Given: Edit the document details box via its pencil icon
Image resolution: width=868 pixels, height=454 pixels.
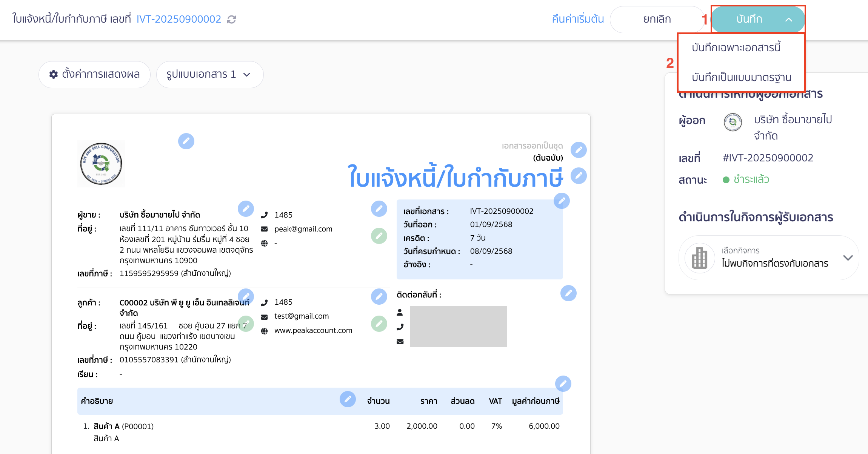Looking at the screenshot, I should [561, 201].
